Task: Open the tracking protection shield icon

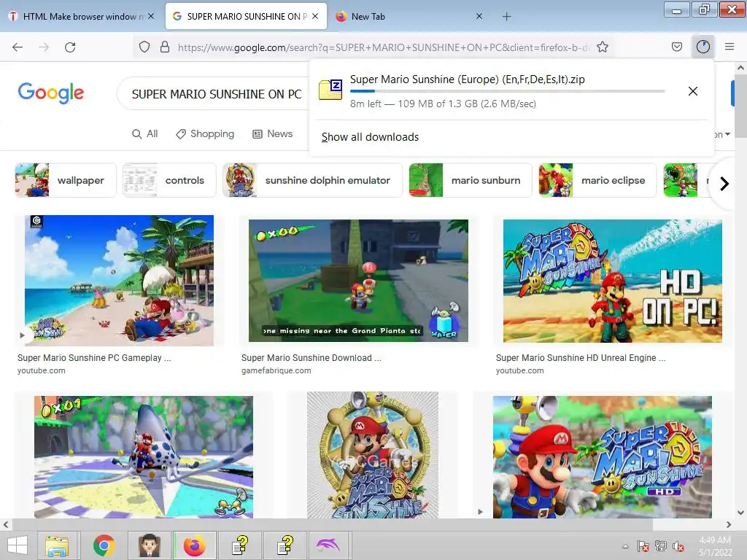Action: (144, 47)
